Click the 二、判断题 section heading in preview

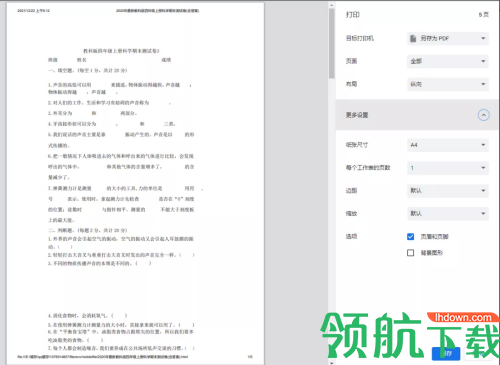(88, 230)
